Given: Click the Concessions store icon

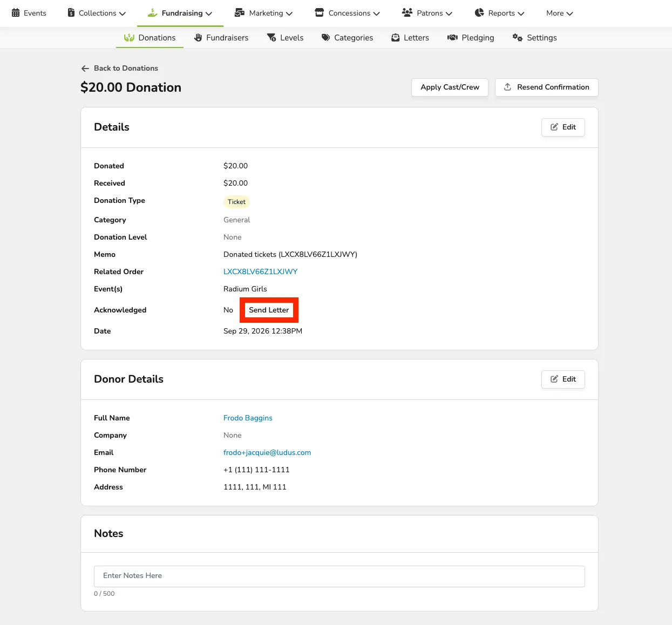Looking at the screenshot, I should coord(320,13).
